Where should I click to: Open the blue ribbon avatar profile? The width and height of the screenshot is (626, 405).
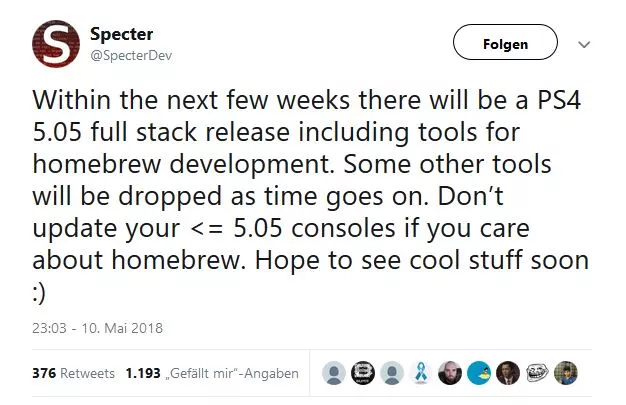[x=421, y=373]
